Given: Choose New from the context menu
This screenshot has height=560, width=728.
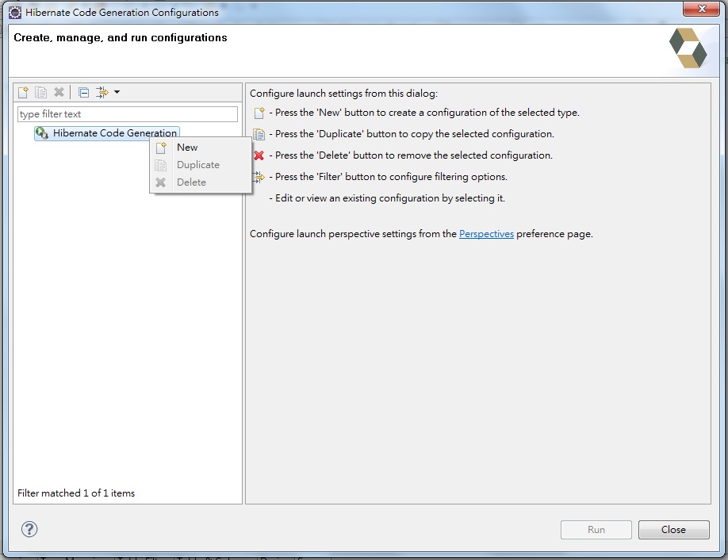Looking at the screenshot, I should coord(200,148).
